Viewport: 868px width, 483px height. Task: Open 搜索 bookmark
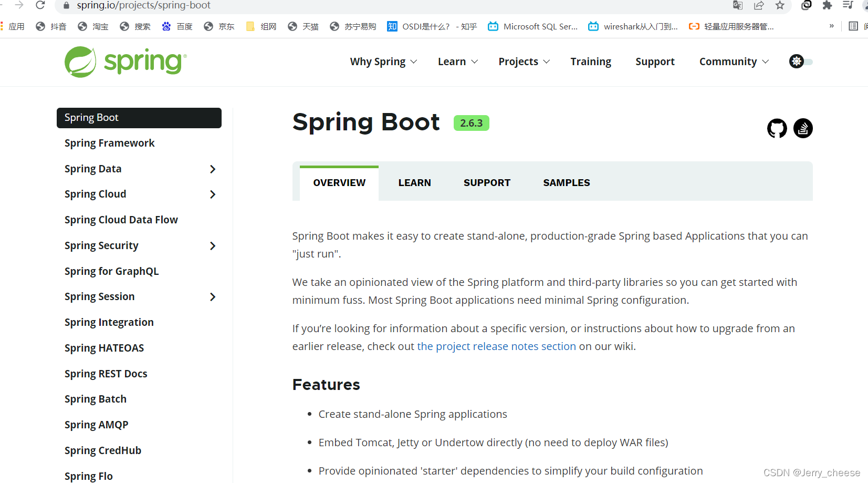pyautogui.click(x=135, y=26)
